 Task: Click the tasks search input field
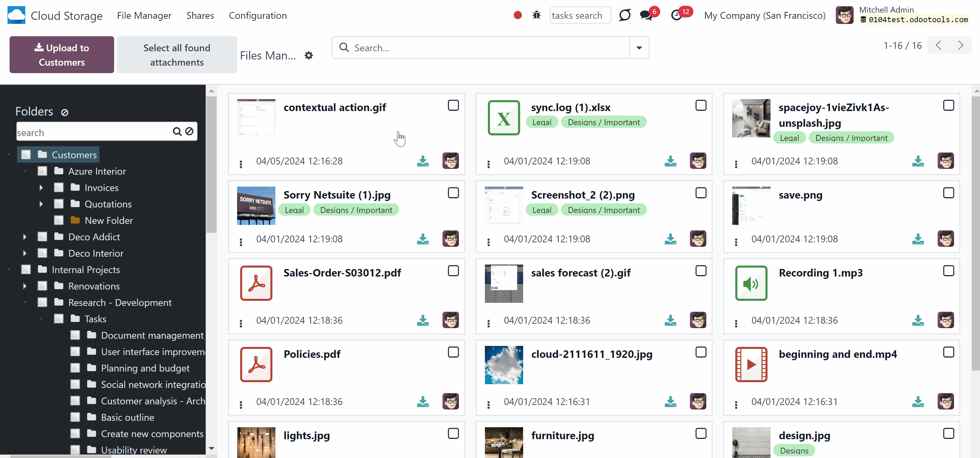(x=580, y=16)
